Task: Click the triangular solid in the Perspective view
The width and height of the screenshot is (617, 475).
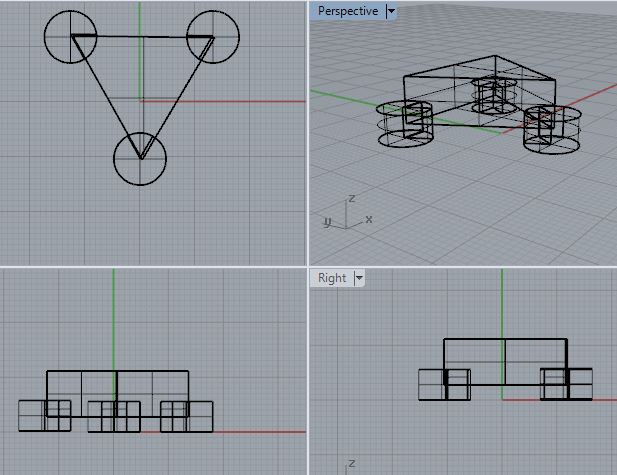Action: pos(480,92)
